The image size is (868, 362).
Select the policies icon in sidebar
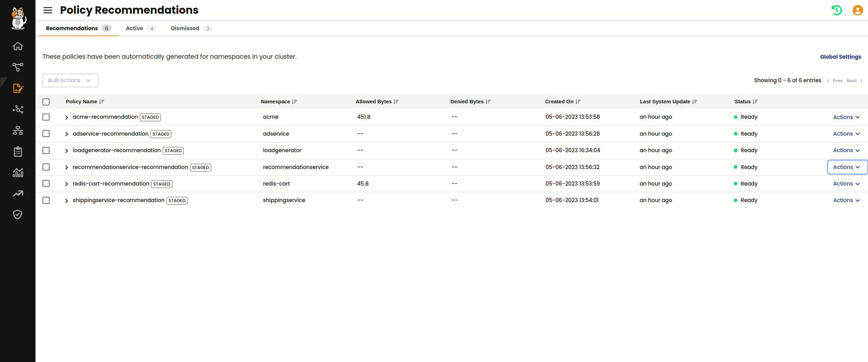click(18, 88)
